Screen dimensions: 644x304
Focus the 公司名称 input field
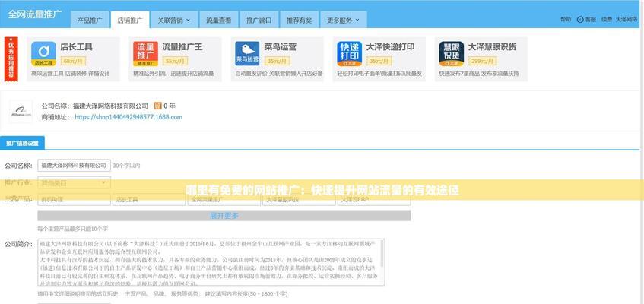tap(74, 166)
